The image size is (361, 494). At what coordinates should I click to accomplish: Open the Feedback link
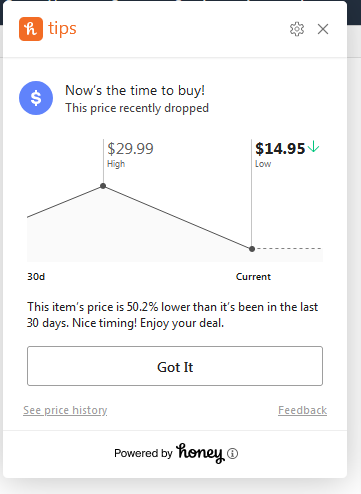(x=302, y=410)
